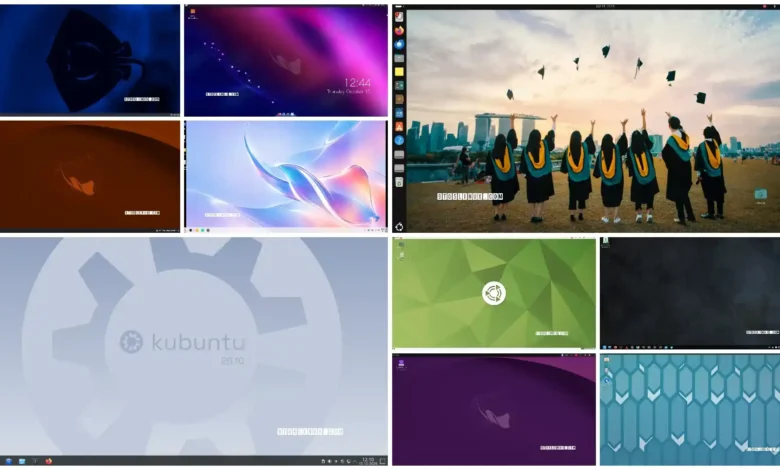Open the Home folder icon on Ubuntu desktop
780x470 pixels.
point(760,194)
